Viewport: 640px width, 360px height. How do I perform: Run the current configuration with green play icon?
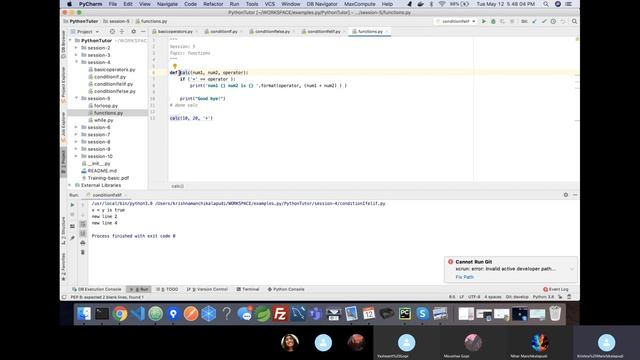[x=484, y=21]
